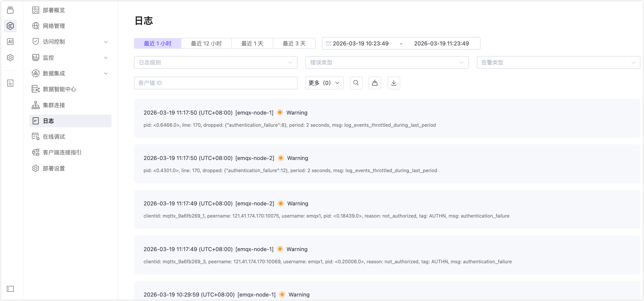The height and width of the screenshot is (301, 644).
Task: Click the top stacked-layers icon in rail
Action: [x=10, y=10]
